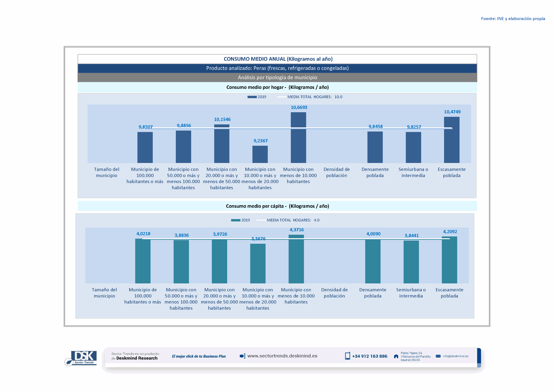Image resolution: width=554 pixels, height=392 pixels.
Task: Click the house address icon in the footer
Action: (x=396, y=356)
